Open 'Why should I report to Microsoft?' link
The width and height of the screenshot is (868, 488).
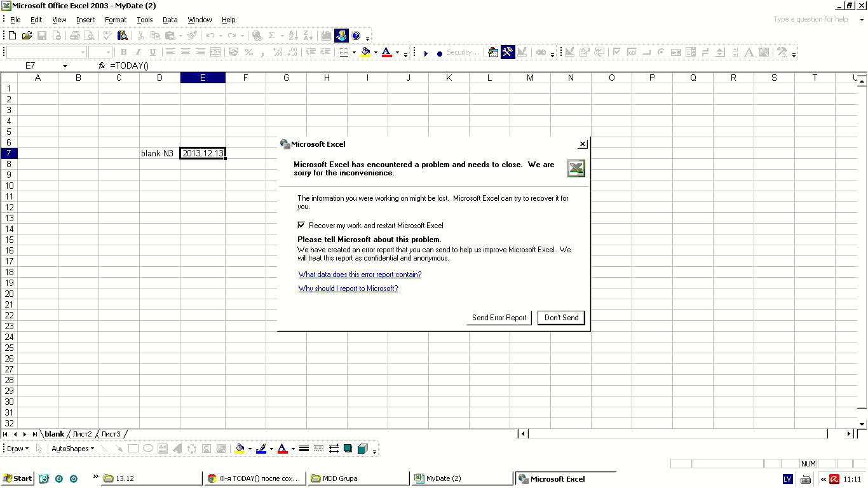[348, 288]
